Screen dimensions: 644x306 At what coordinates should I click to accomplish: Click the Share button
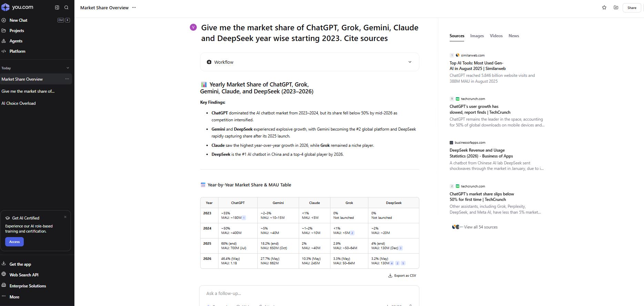point(632,8)
